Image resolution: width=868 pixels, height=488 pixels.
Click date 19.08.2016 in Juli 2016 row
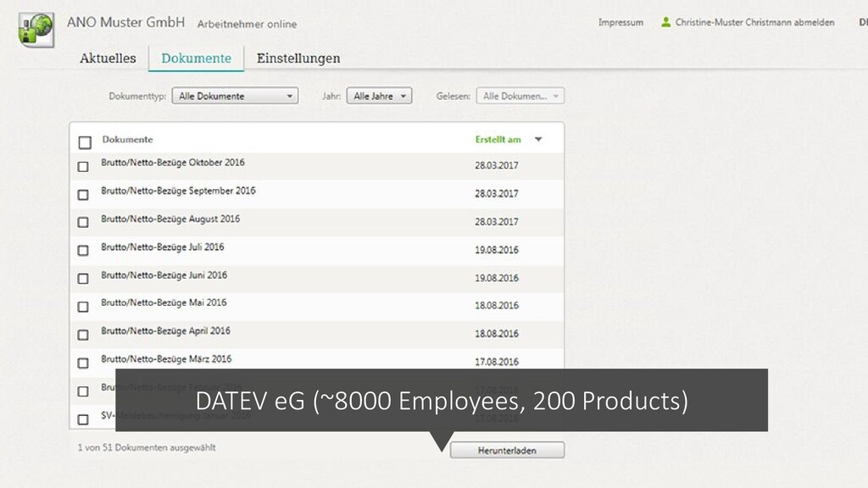pos(497,250)
